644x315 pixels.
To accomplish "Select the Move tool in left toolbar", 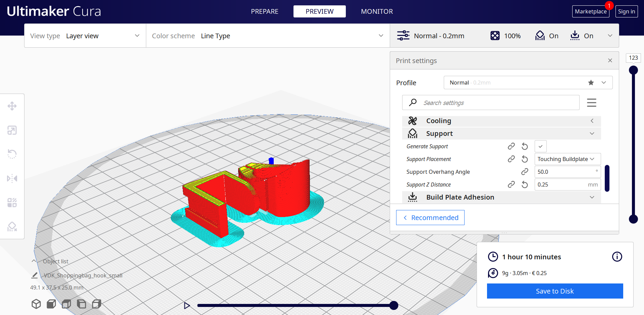I will (x=12, y=106).
